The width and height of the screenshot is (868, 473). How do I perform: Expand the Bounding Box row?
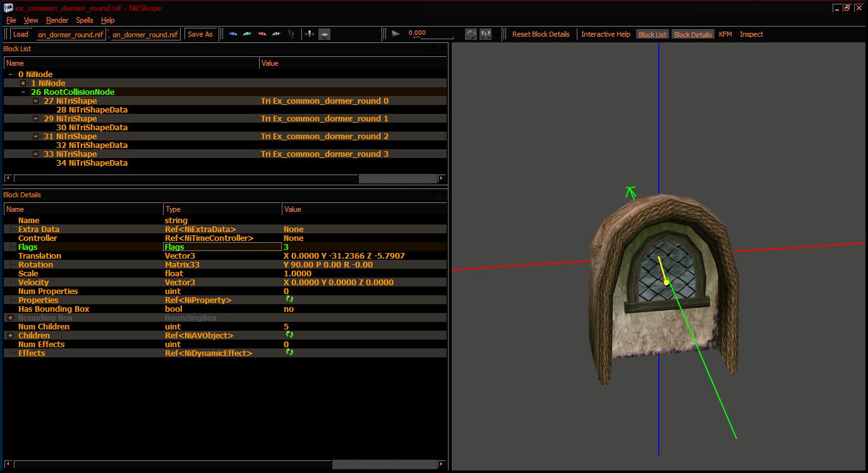(11, 317)
